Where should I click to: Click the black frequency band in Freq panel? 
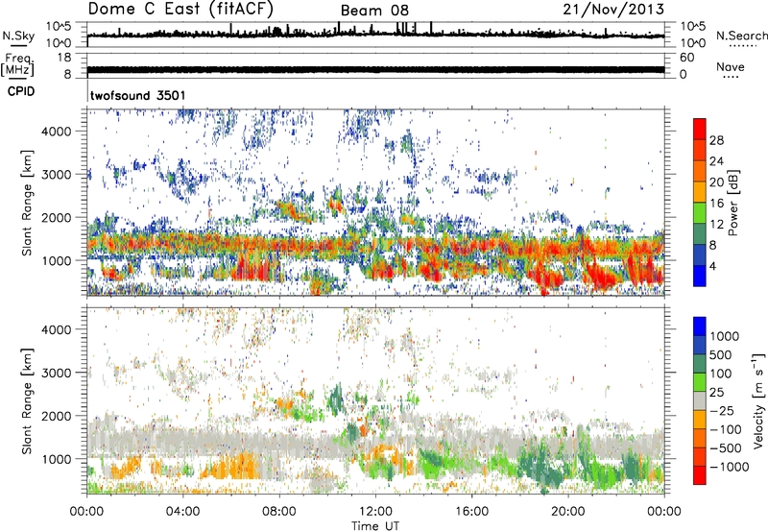(375, 70)
